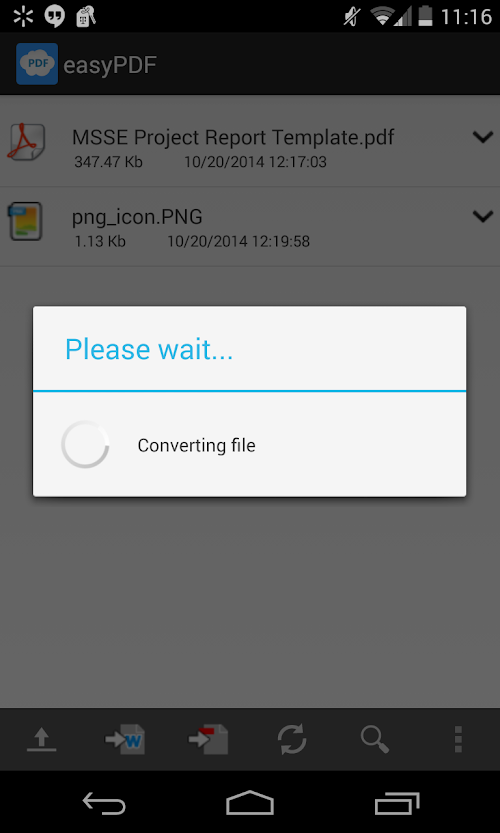Open the recent apps button
The image size is (500, 833).
(x=396, y=802)
